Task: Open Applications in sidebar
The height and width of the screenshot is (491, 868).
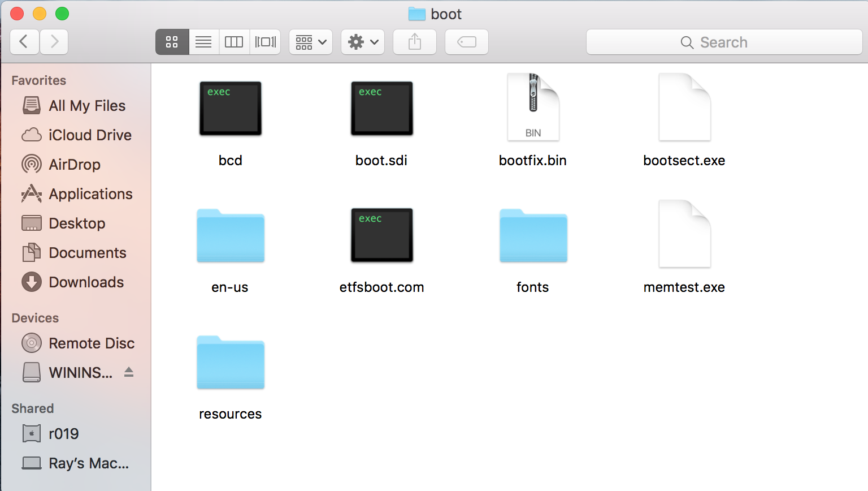Action: [x=76, y=194]
